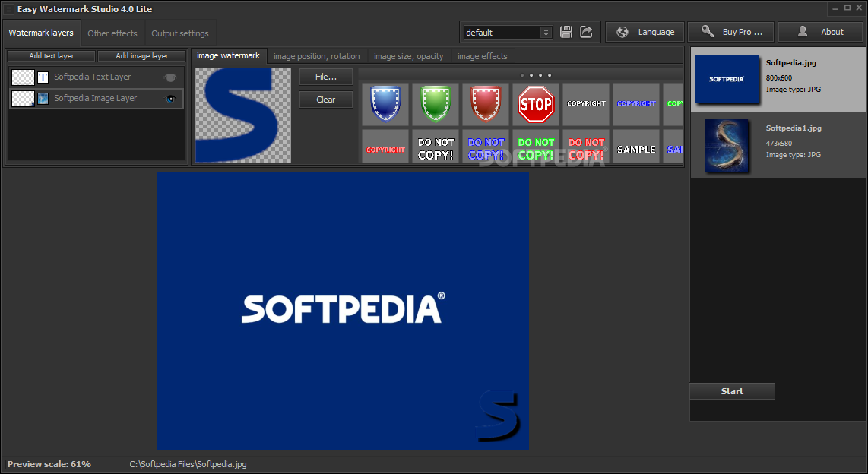Select the image watermark tab

[x=228, y=56]
